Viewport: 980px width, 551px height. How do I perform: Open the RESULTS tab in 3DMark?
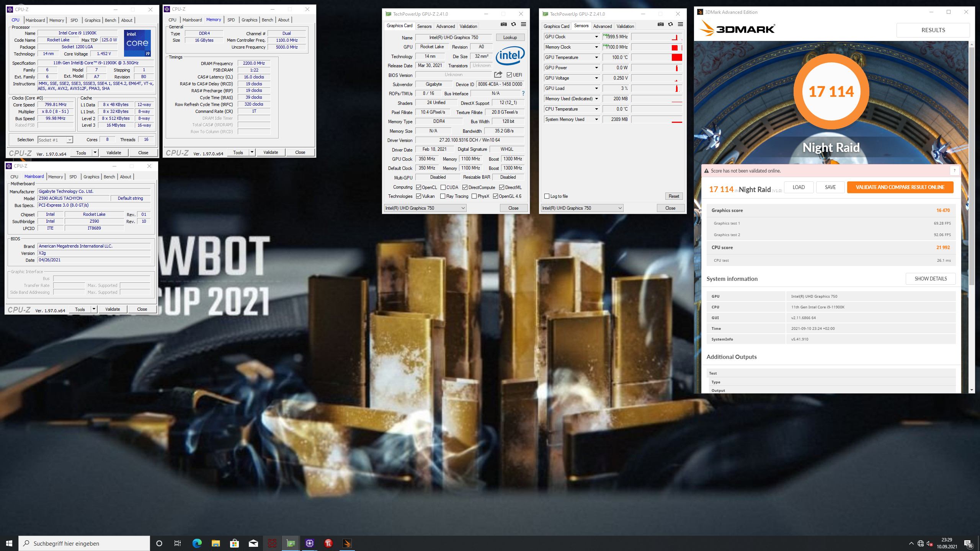pos(933,30)
